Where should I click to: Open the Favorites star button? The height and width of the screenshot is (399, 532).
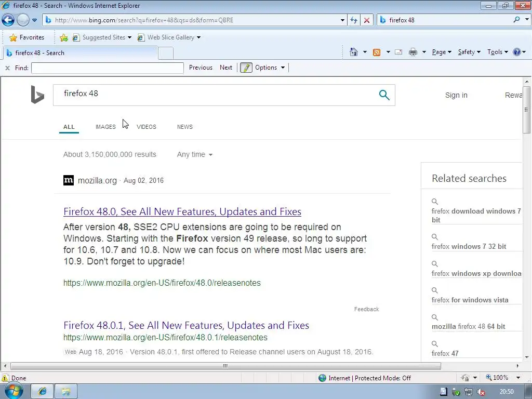click(27, 37)
